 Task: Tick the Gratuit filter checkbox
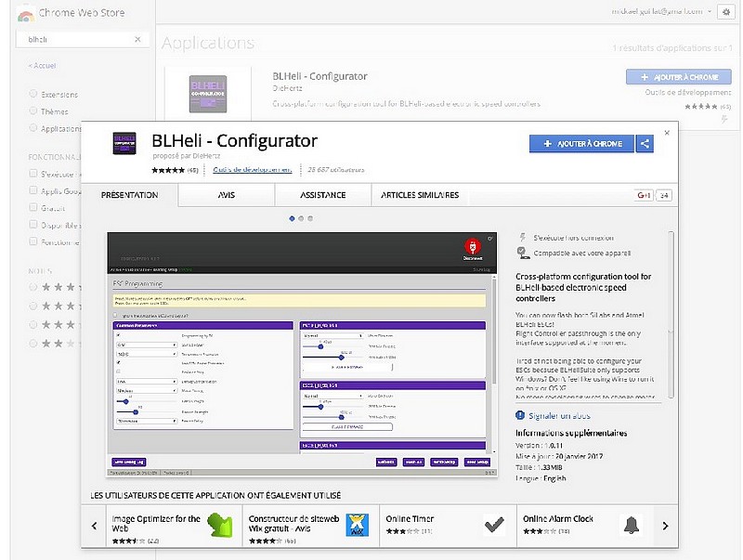coord(33,207)
